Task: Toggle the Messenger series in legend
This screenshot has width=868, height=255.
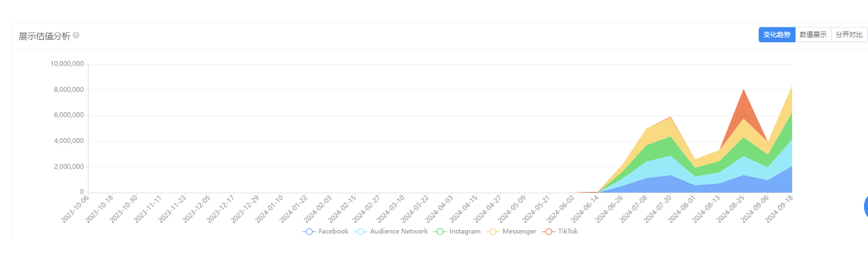Action: 513,232
